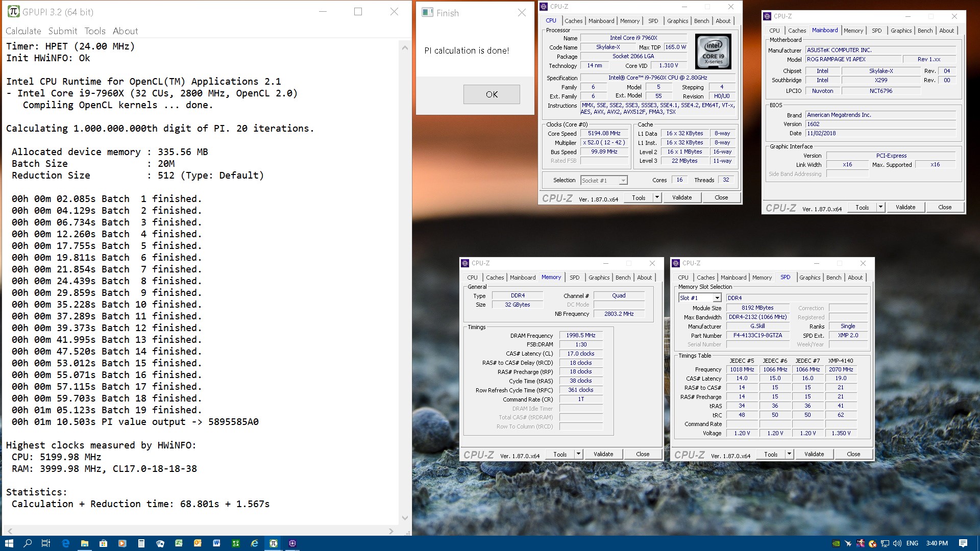Viewport: 980px width, 551px height.
Task: Open Action Center notifications icon
Action: click(x=963, y=543)
